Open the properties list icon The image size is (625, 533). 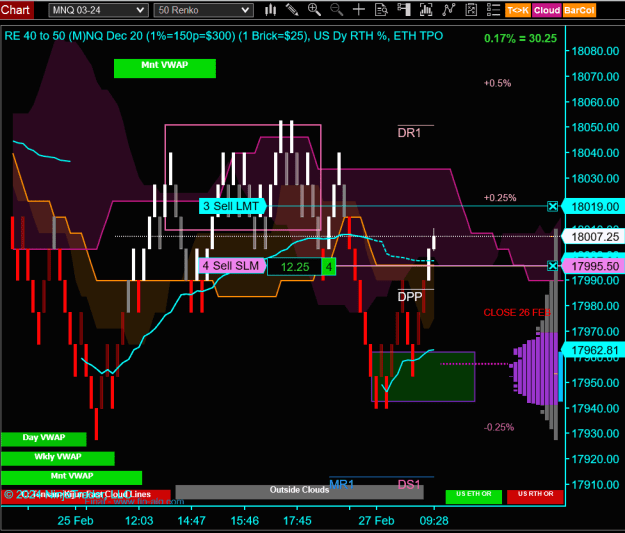[493, 10]
